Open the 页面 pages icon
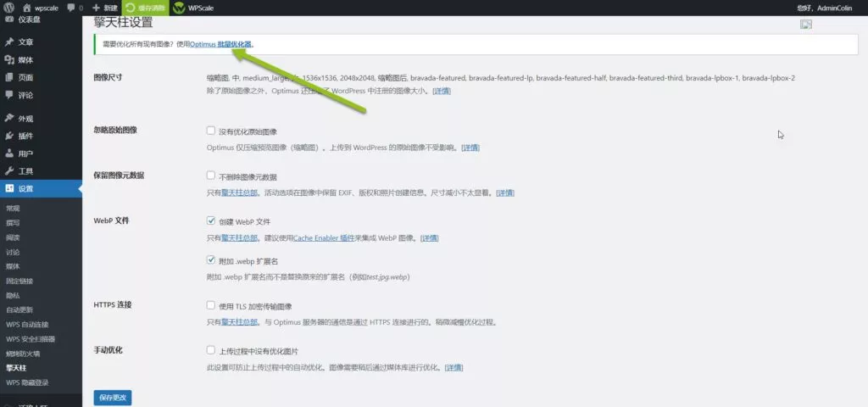Viewport: 868px width, 407px height. coord(8,77)
